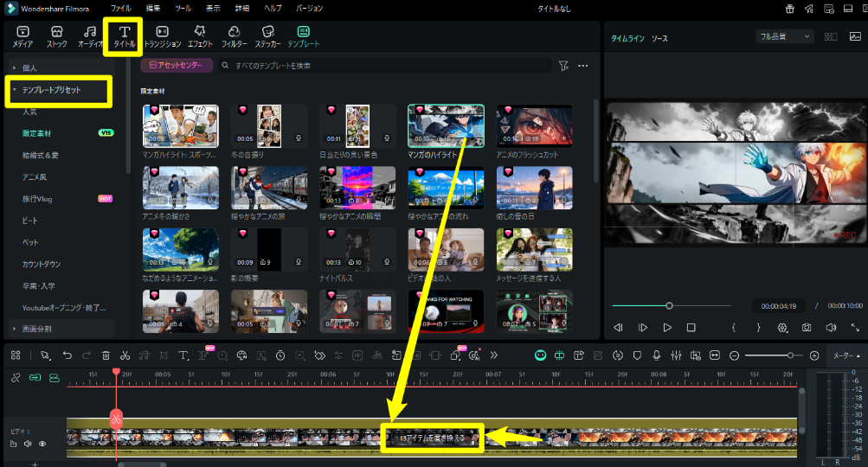The width and height of the screenshot is (868, 467).
Task: Click the template filter funnel icon
Action: 563,66
